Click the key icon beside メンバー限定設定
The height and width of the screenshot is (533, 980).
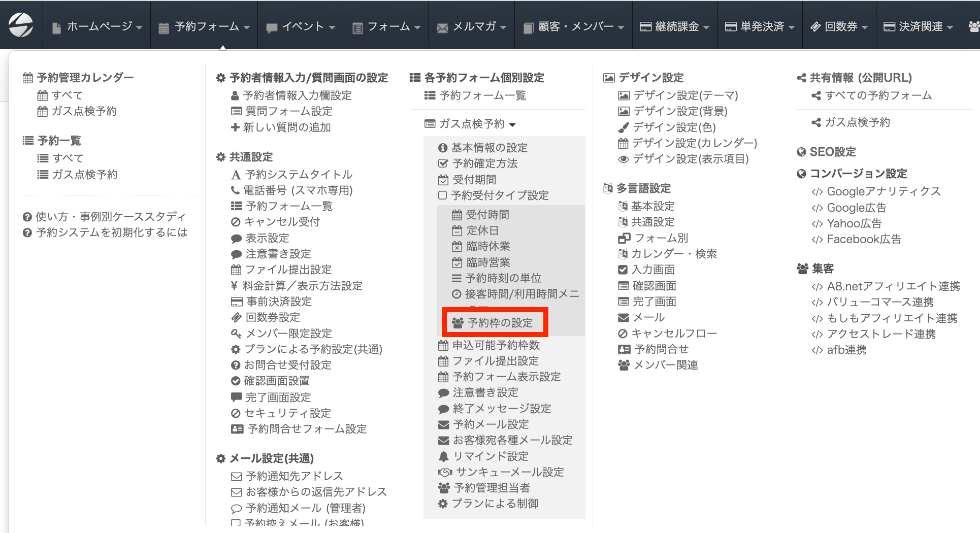(x=236, y=334)
